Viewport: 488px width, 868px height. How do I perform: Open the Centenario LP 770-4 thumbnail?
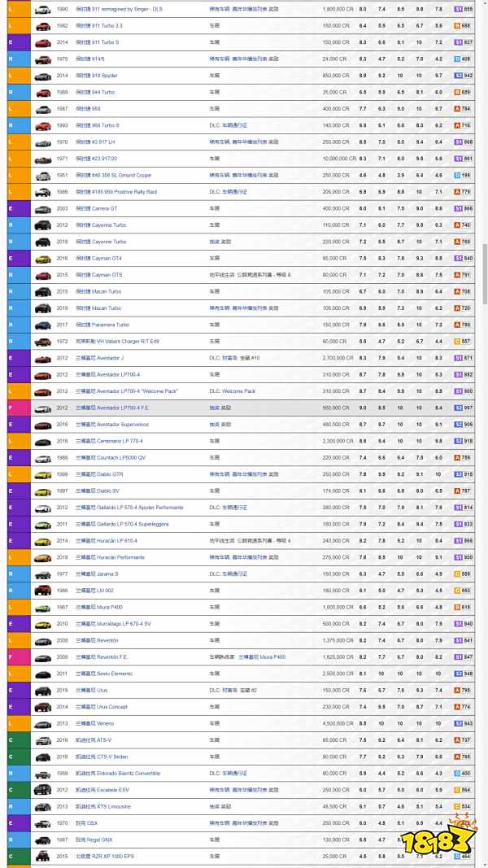[x=42, y=441]
